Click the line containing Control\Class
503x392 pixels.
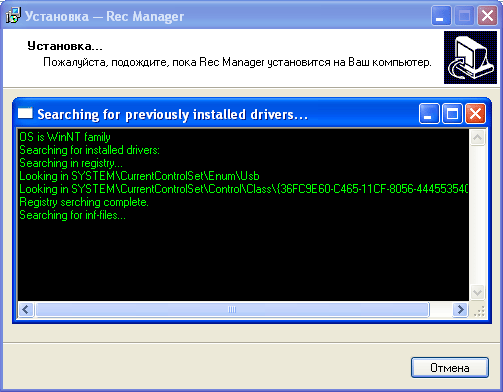[x=244, y=189]
